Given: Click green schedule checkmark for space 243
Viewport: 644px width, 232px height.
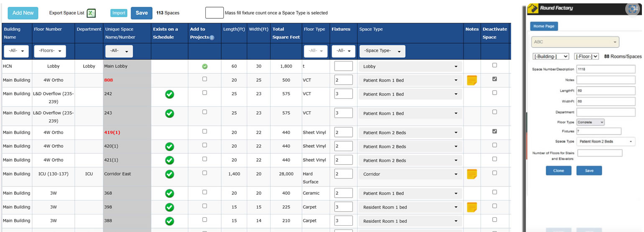Looking at the screenshot, I should (169, 113).
